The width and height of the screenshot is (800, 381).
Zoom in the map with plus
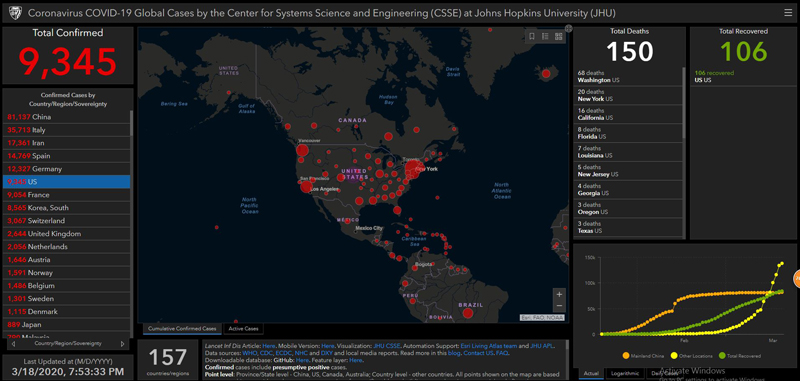click(559, 294)
